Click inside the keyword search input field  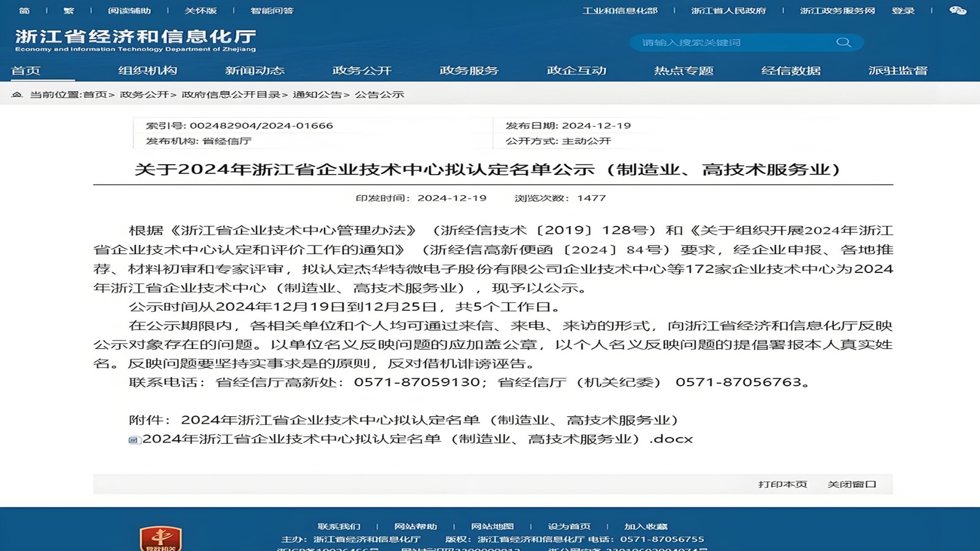point(723,42)
